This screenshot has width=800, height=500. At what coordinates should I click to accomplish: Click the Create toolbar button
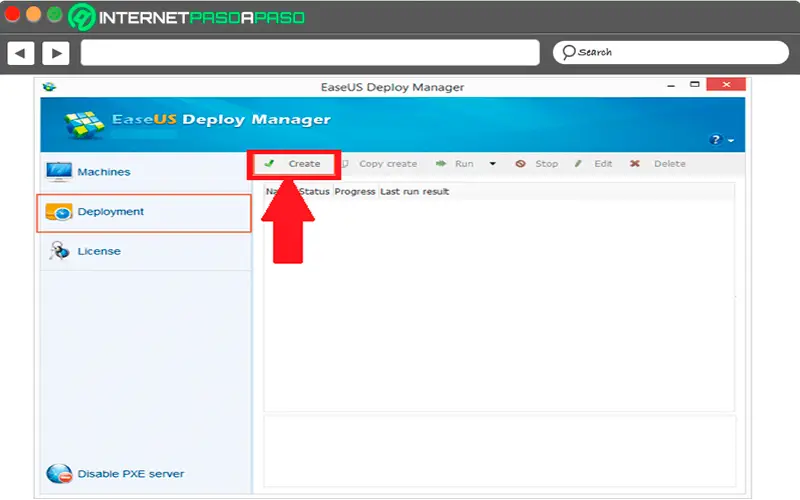[294, 164]
